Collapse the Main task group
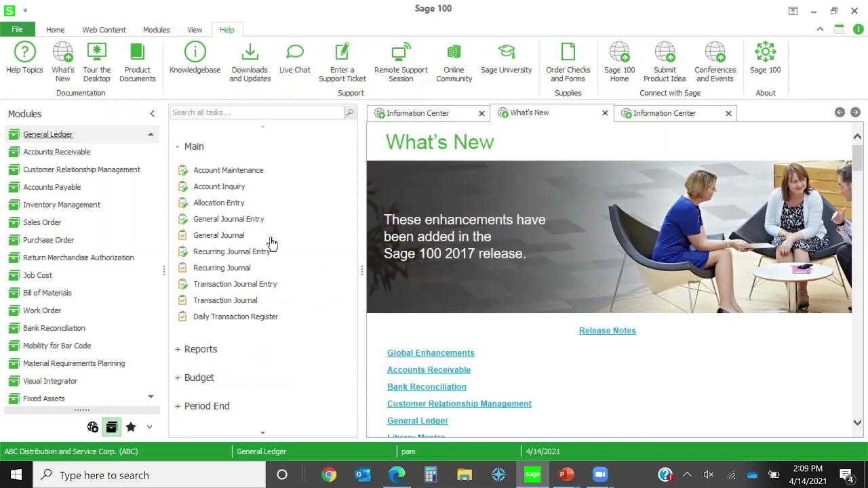The image size is (868, 488). pos(178,146)
